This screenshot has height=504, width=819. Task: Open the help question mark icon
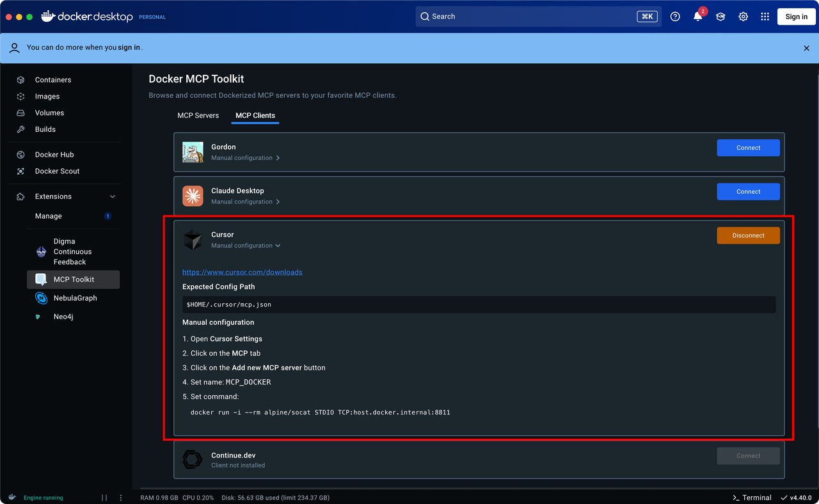pyautogui.click(x=675, y=17)
